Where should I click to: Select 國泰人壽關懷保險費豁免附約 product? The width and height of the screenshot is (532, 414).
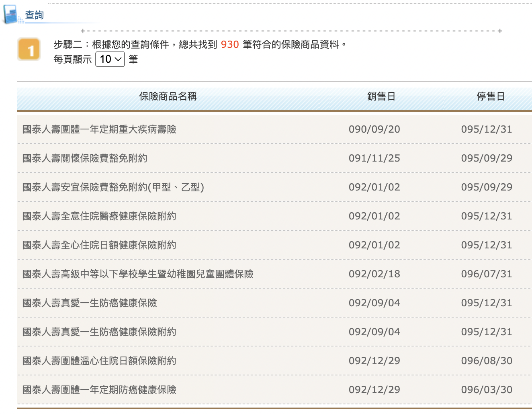[85, 158]
